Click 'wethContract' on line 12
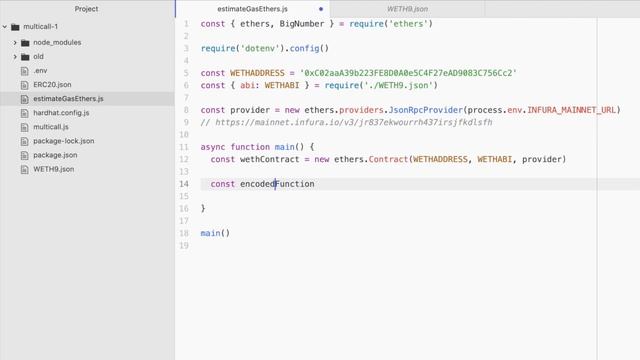640x360 pixels. point(270,160)
